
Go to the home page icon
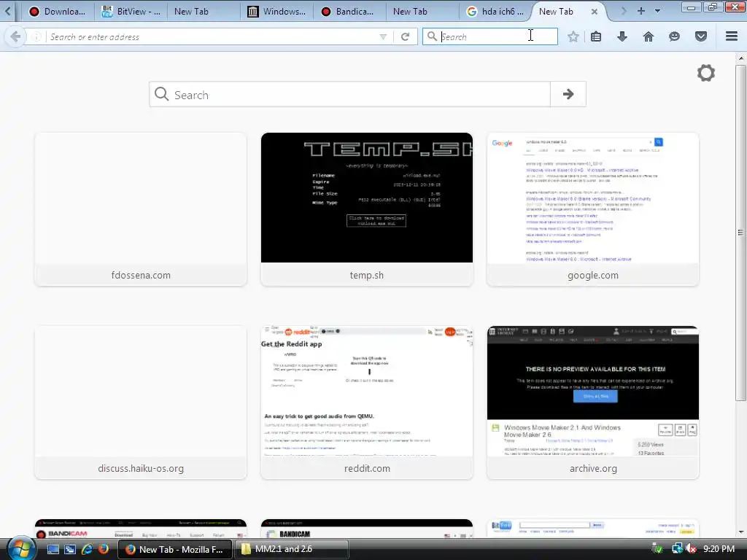649,36
